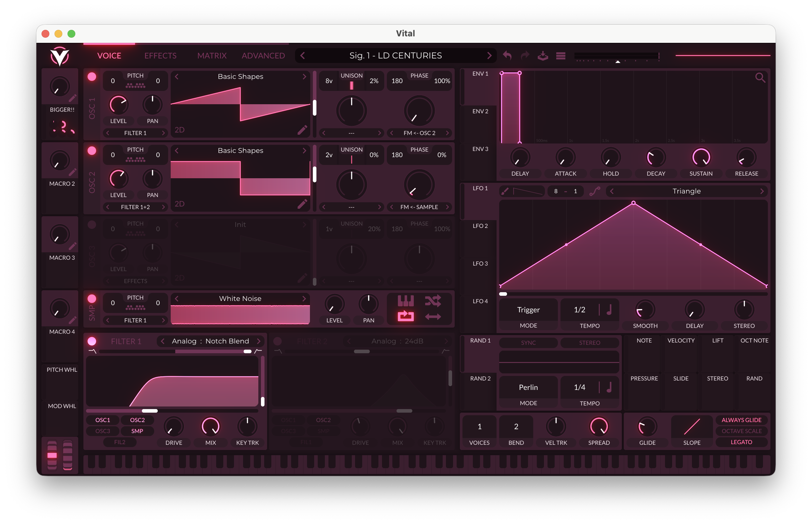The width and height of the screenshot is (812, 524).
Task: Click the RAND 1 STEREO button
Action: (x=589, y=343)
